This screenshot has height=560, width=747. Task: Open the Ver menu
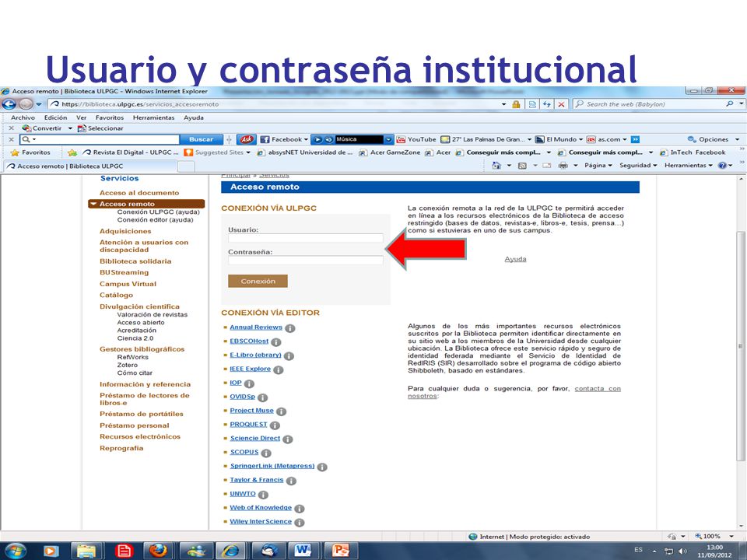click(82, 117)
